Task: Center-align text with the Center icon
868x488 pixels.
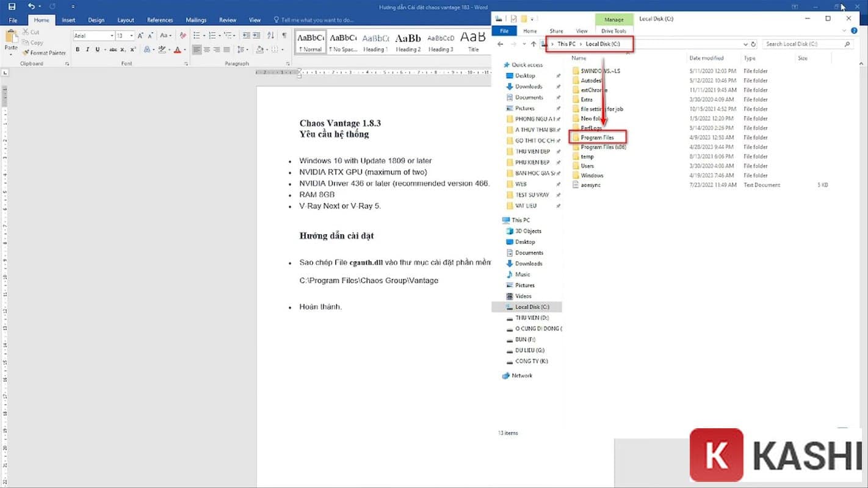Action: tap(207, 49)
